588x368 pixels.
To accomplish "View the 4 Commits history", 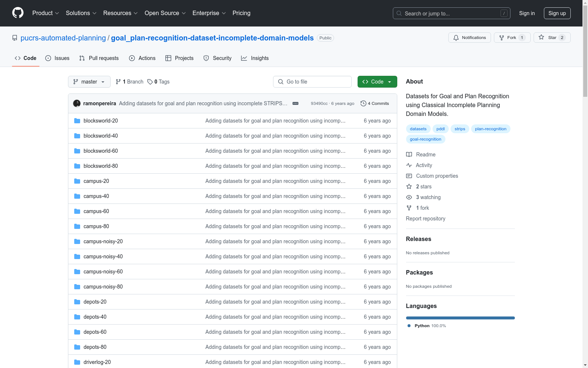I will coord(375,103).
